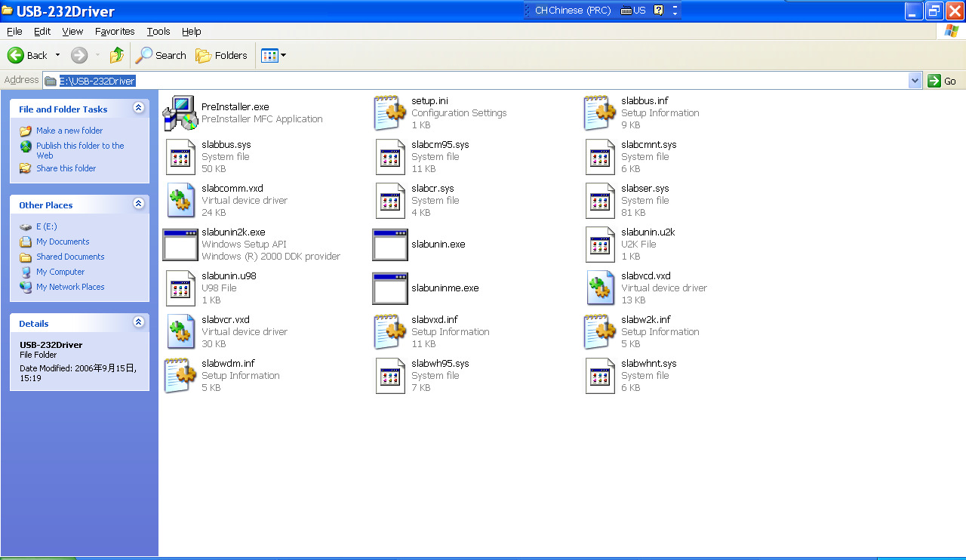This screenshot has height=560, width=966.
Task: Select the slabunin.u2k file icon
Action: (x=600, y=245)
